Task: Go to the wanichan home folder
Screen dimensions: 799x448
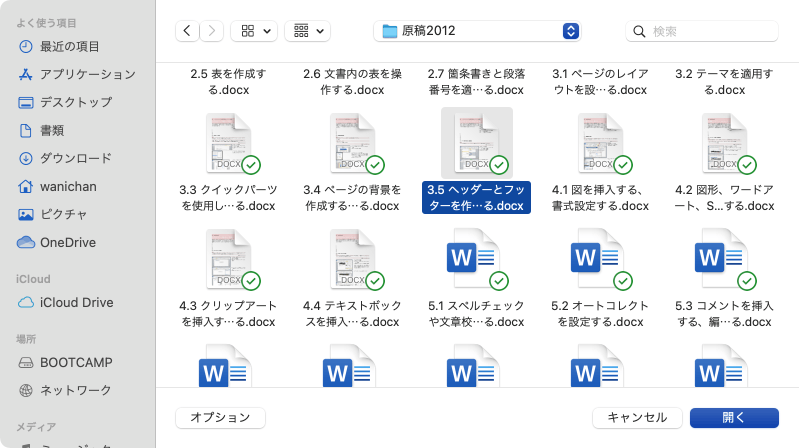Action: point(57,187)
